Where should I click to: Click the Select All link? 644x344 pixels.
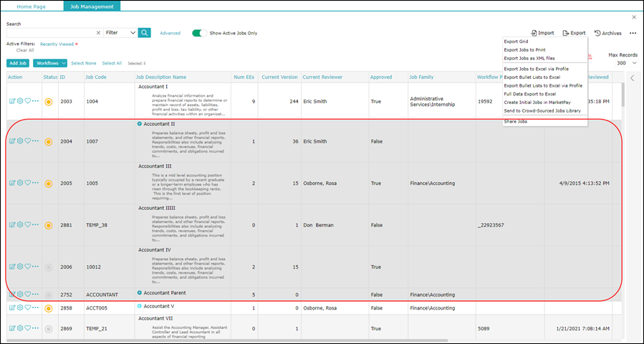(112, 63)
